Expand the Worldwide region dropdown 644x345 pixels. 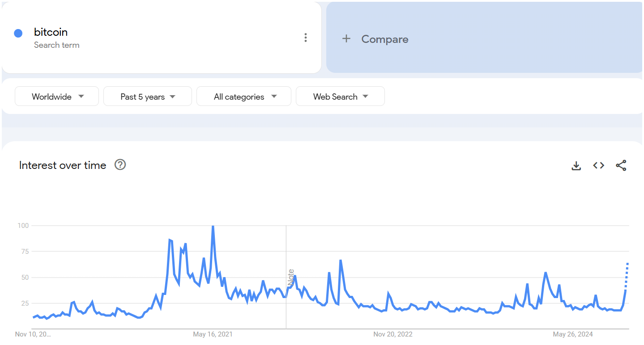[x=57, y=96]
